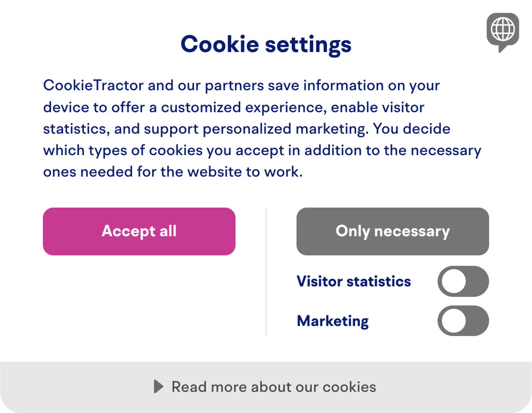532x413 pixels.
Task: Expand Read more about our cookies
Action: pyautogui.click(x=273, y=387)
